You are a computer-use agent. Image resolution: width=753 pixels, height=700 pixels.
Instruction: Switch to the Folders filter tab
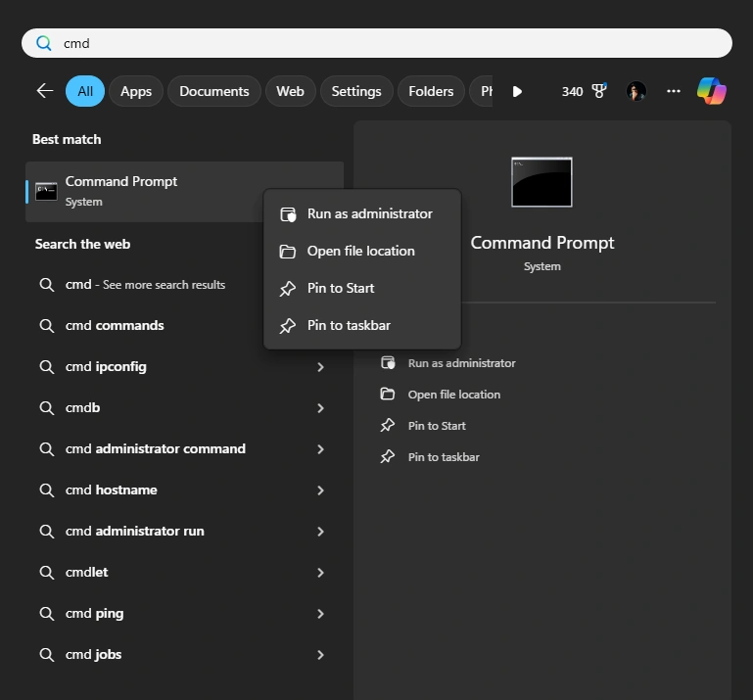431,91
